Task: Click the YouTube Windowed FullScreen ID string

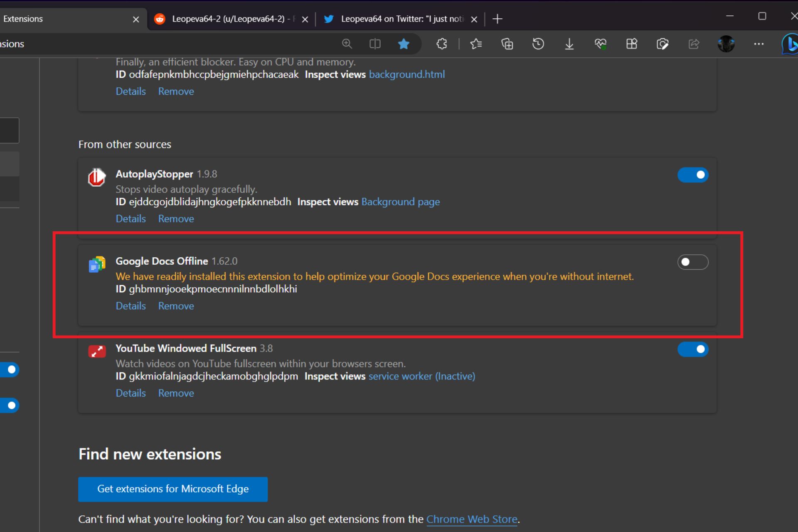Action: 213,377
